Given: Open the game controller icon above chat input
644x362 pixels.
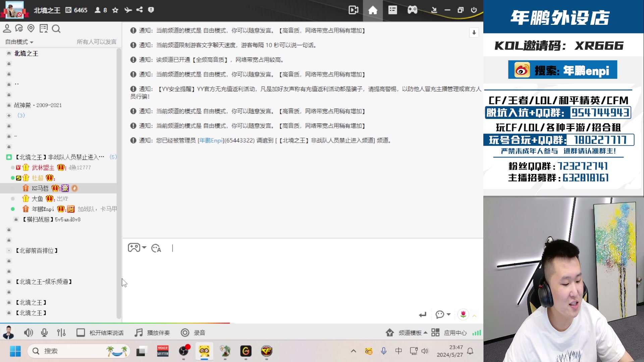Looking at the screenshot, I should point(135,248).
